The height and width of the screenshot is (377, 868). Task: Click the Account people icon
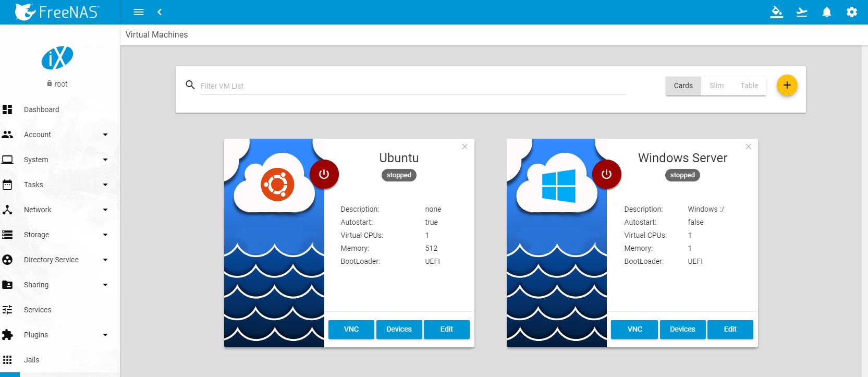pos(7,135)
